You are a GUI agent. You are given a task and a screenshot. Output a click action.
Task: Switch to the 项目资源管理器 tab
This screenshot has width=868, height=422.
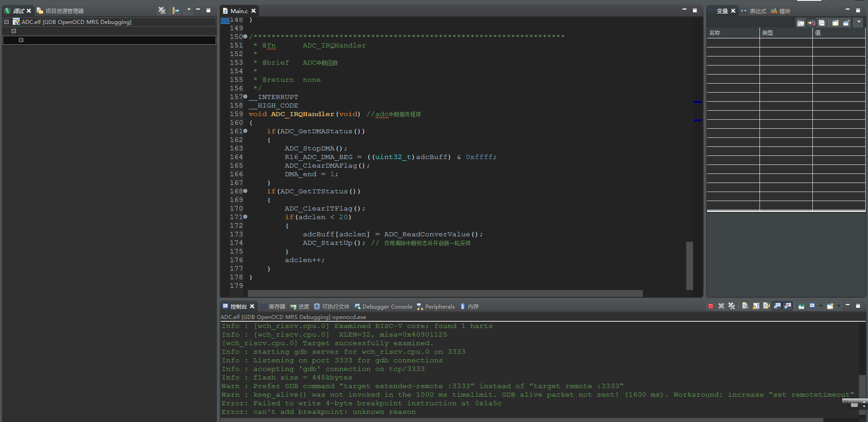pos(60,11)
